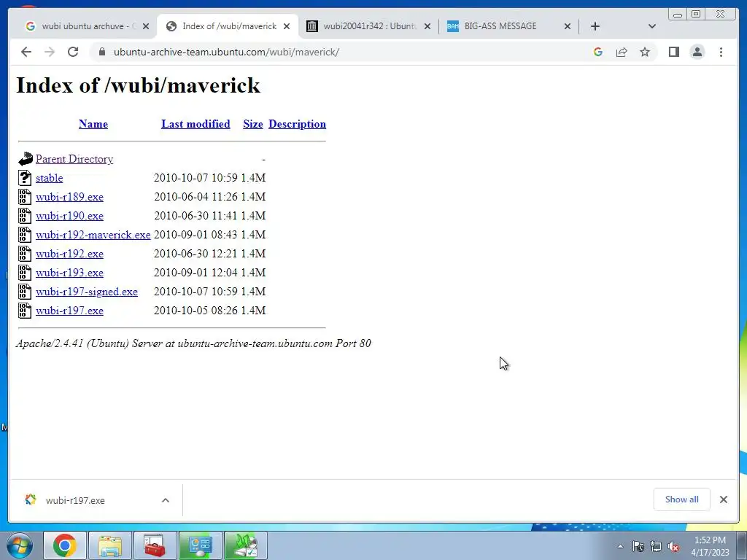
Task: Download wubi-r197-signed.exe
Action: pyautogui.click(x=87, y=292)
